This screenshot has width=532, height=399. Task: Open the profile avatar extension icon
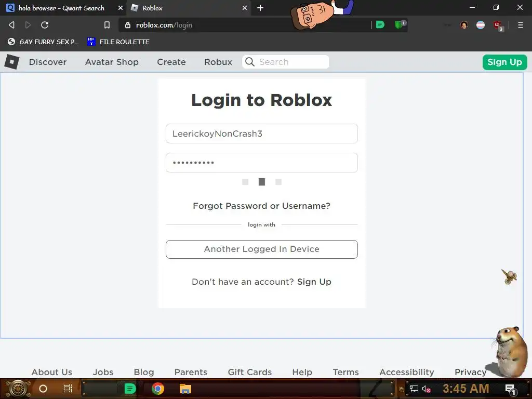(464, 25)
